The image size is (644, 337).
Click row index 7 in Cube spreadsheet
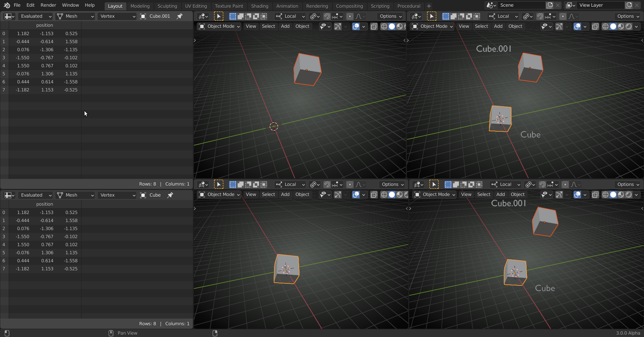click(4, 269)
